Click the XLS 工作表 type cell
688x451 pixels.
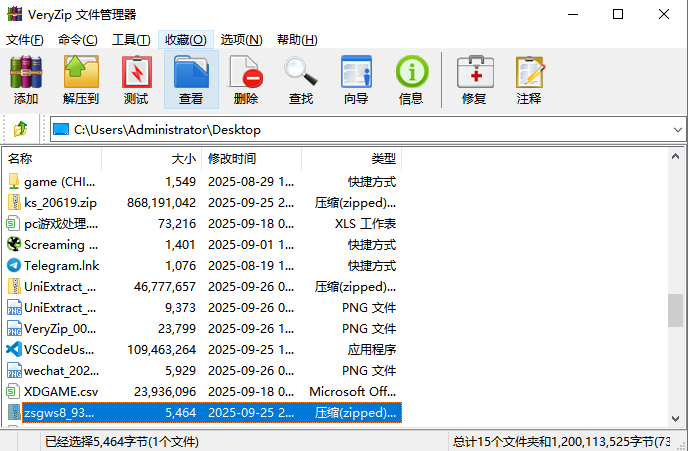(365, 224)
